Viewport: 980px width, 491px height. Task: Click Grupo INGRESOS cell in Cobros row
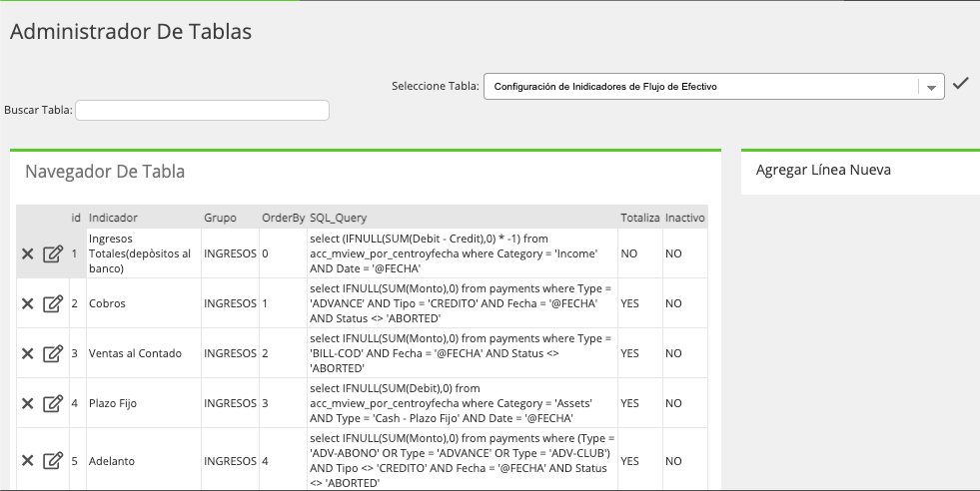coord(230,303)
